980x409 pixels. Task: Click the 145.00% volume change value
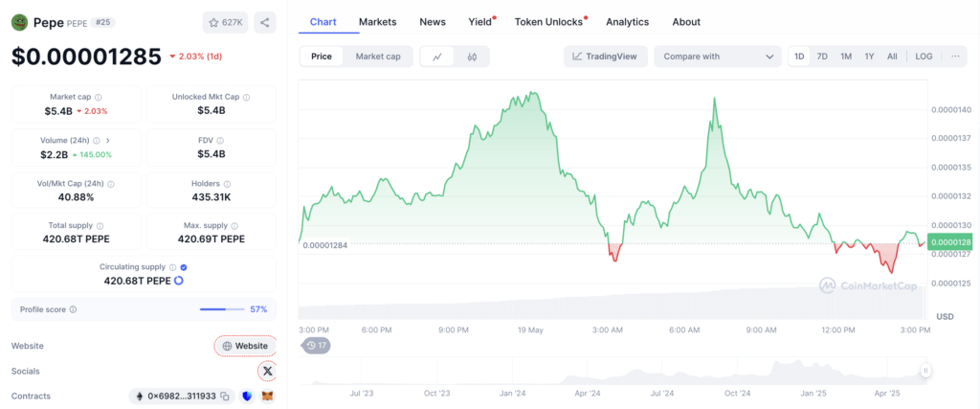95,154
